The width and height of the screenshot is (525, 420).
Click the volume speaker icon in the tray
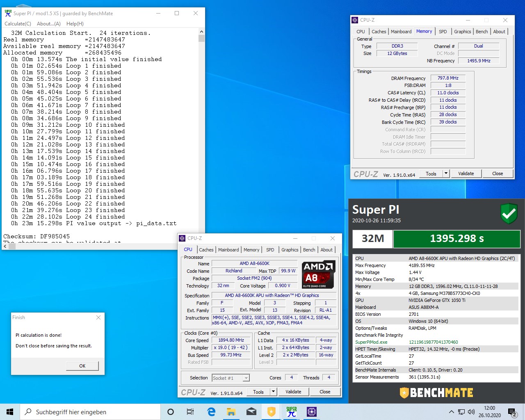coord(471,412)
